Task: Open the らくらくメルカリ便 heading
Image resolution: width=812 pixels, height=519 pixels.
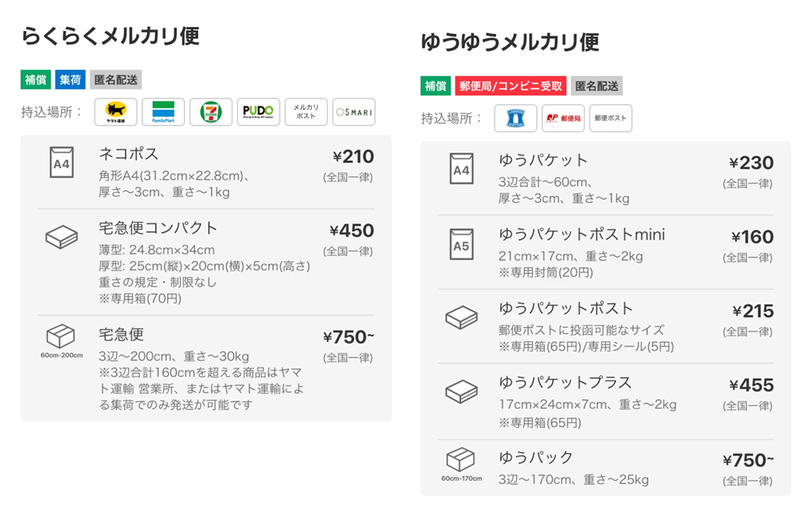Action: (110, 37)
